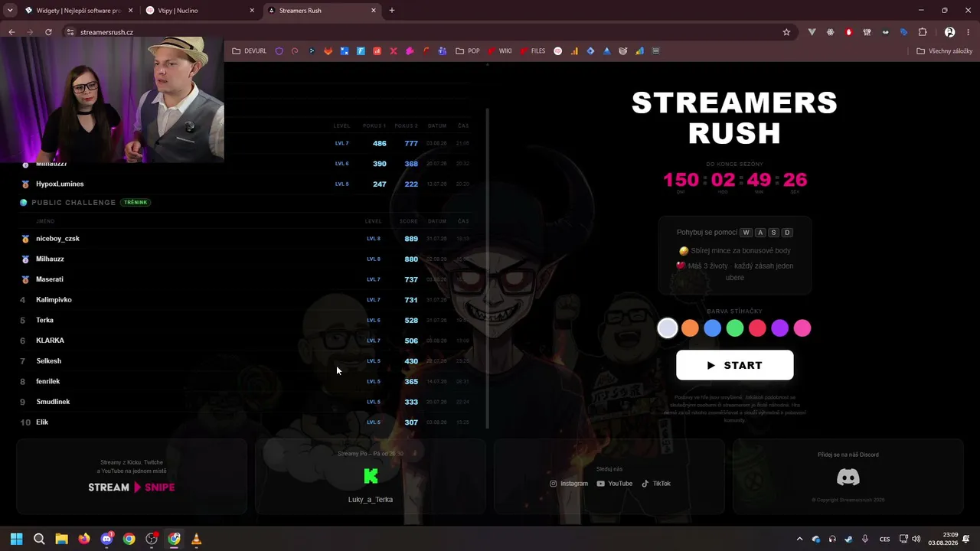
Task: Close the Streamers Rush tab
Action: coord(374,11)
